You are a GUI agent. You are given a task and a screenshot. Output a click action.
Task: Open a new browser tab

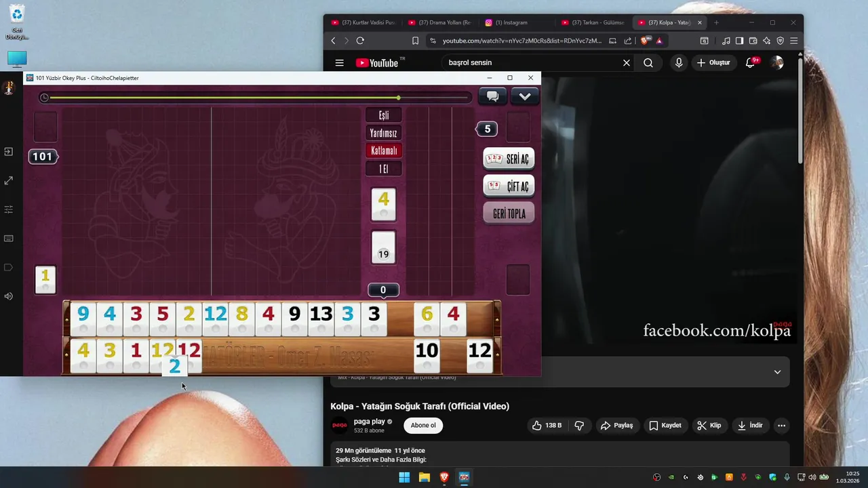click(x=716, y=22)
